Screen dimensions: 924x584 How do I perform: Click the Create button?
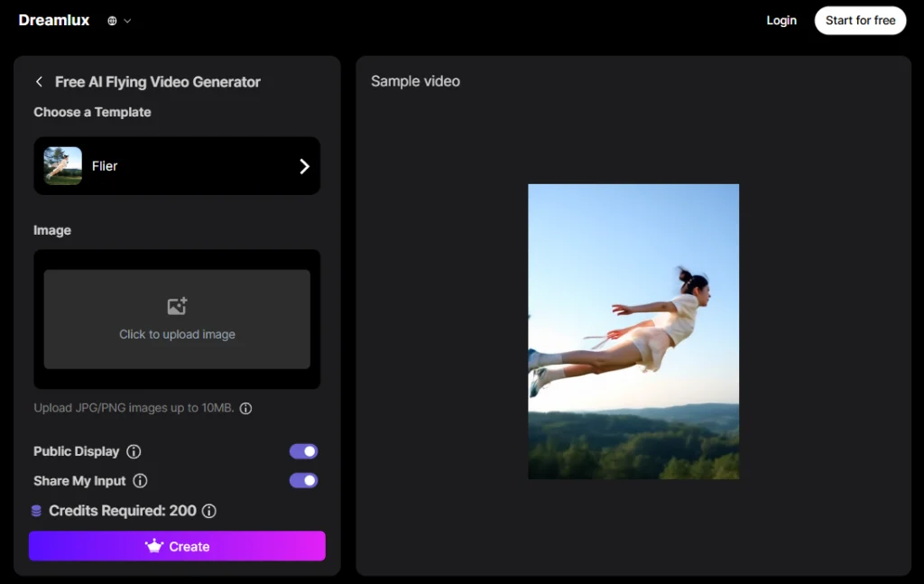pyautogui.click(x=177, y=546)
